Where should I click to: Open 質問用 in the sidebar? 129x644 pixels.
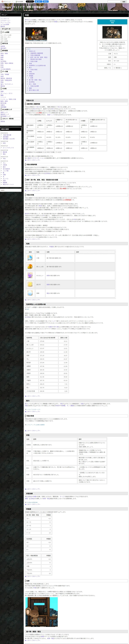(x=3, y=122)
